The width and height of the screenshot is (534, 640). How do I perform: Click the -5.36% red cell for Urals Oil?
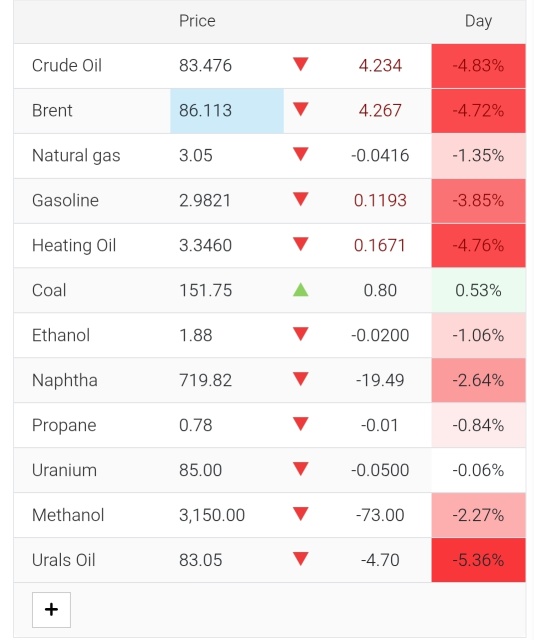click(x=478, y=560)
